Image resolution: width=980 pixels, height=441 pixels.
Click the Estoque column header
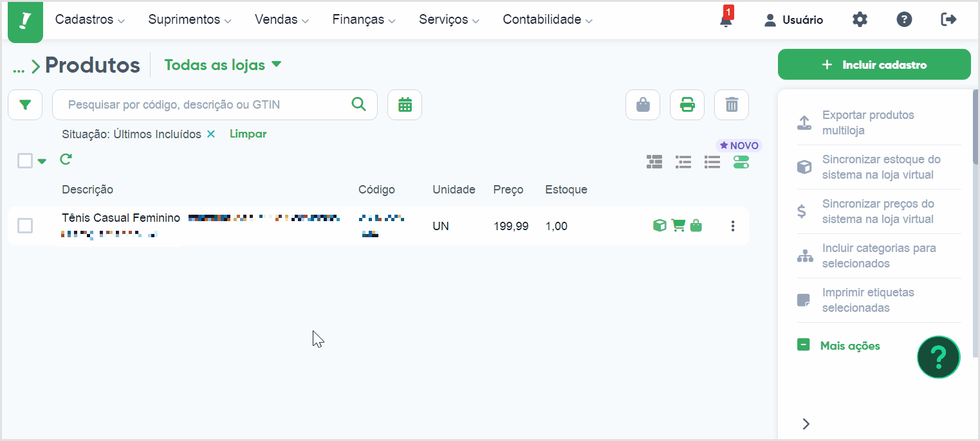566,190
